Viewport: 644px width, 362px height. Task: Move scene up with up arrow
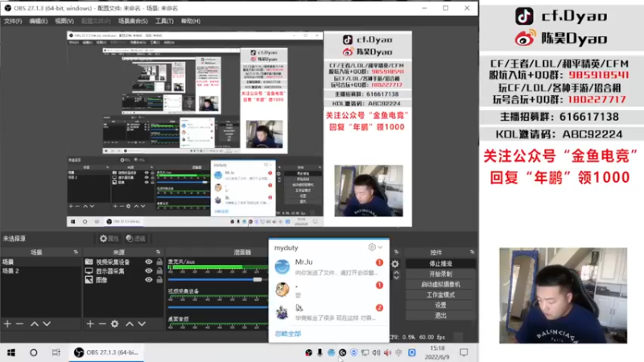[35, 324]
